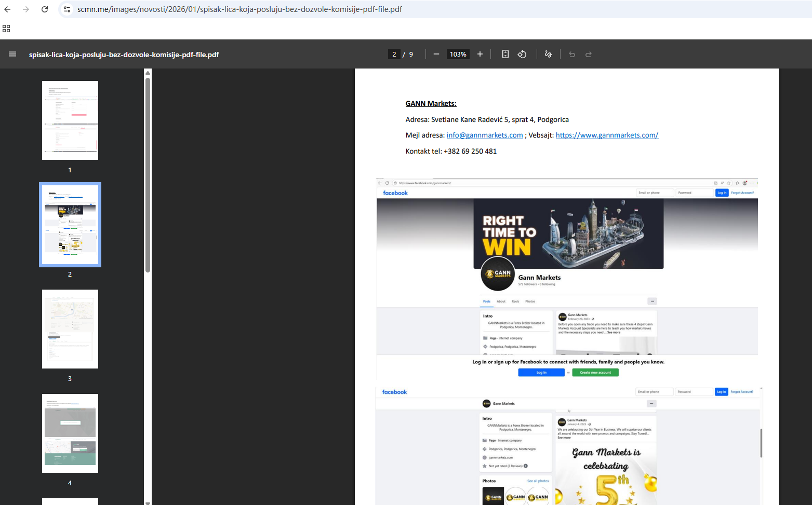Select page 1 thumbnail in sidebar
The width and height of the screenshot is (812, 505).
point(70,120)
